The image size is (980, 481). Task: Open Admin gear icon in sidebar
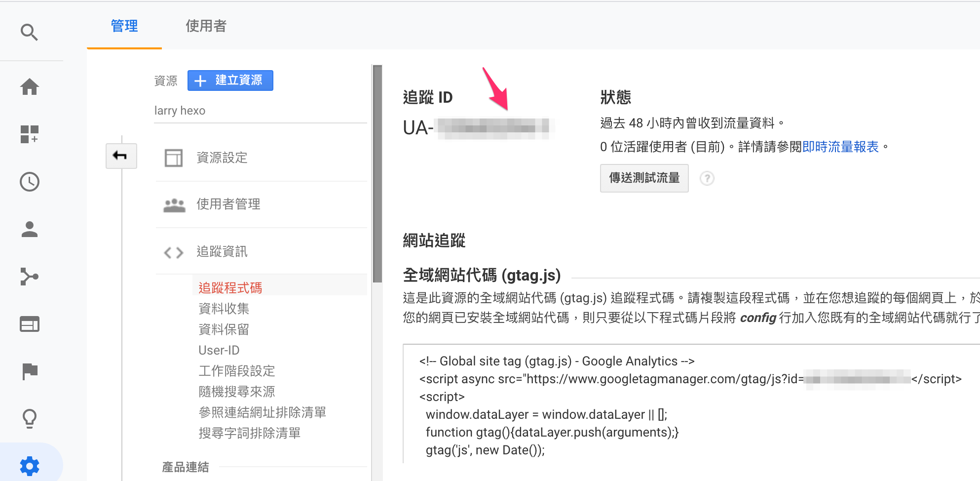click(30, 466)
